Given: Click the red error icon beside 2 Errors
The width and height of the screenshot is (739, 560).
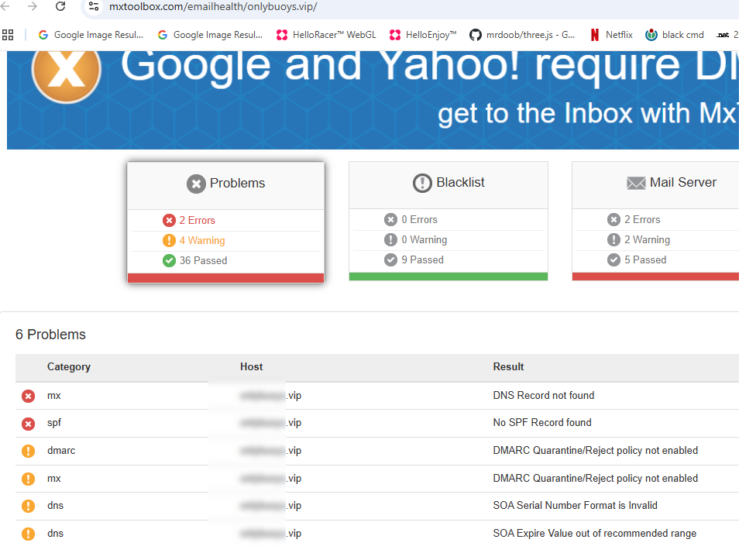Looking at the screenshot, I should point(169,220).
